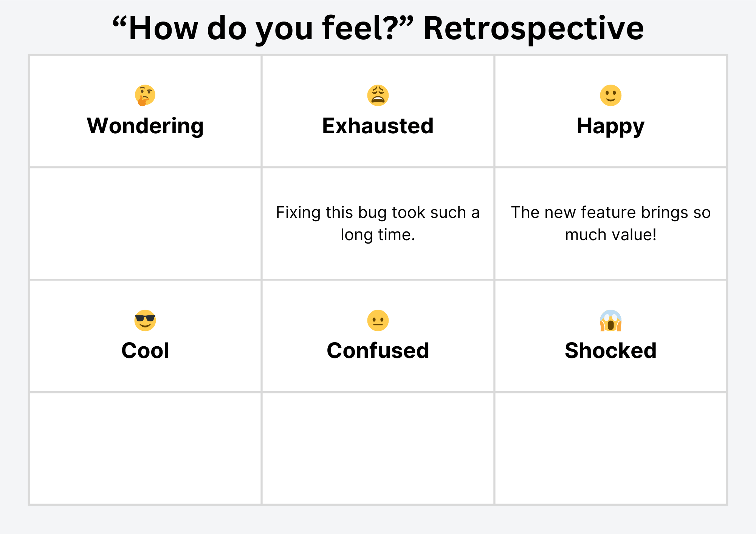Image resolution: width=756 pixels, height=534 pixels.
Task: Select the Cool heading label
Action: click(145, 350)
